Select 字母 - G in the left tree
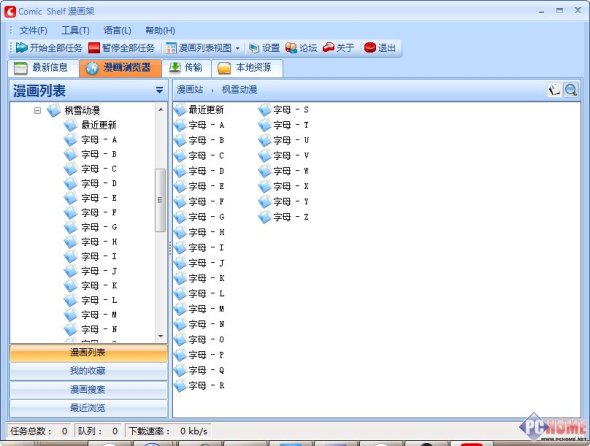The width and height of the screenshot is (590, 446). [x=99, y=227]
